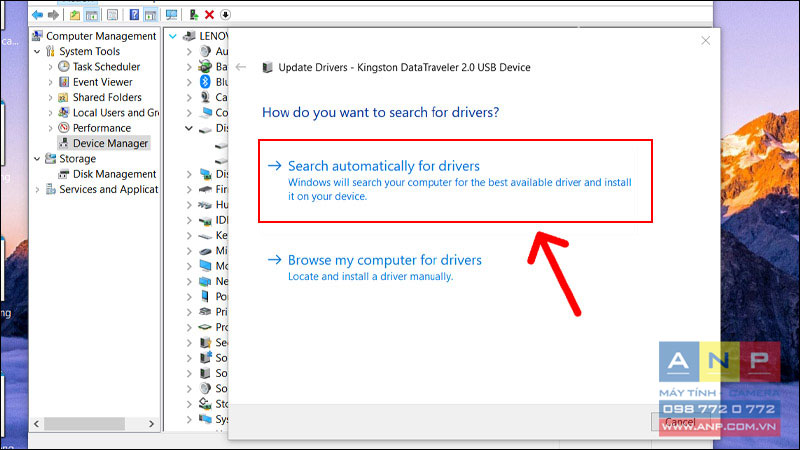Collapse the System Tools tree node
800x450 pixels.
[x=37, y=52]
